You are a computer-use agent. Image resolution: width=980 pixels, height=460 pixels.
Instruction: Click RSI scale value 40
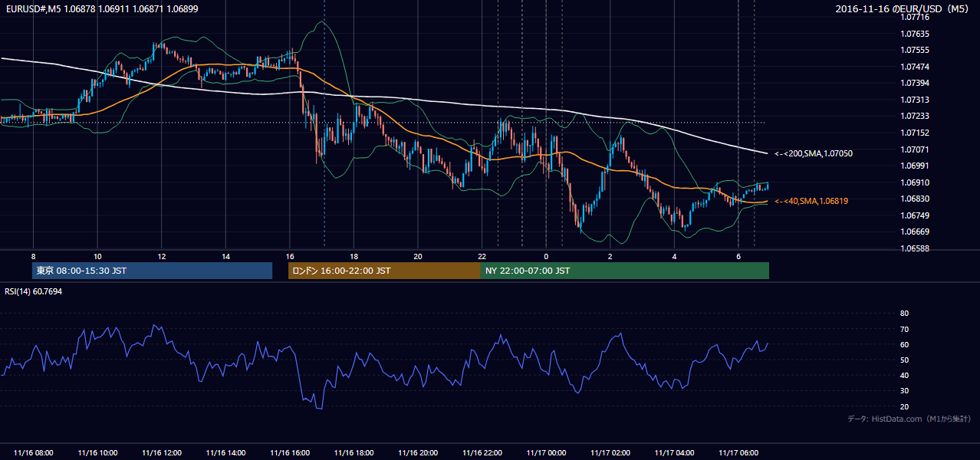click(904, 375)
